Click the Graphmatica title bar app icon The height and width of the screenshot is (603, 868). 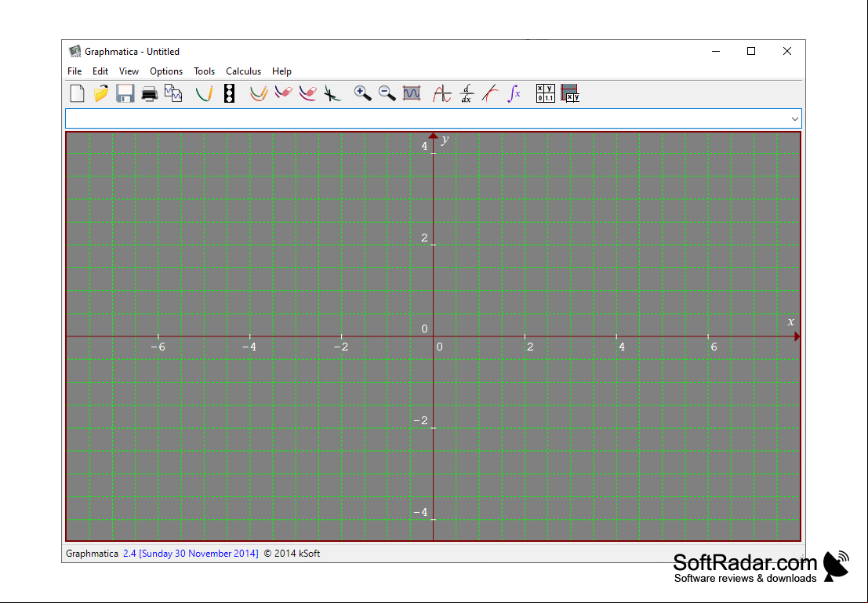(74, 52)
